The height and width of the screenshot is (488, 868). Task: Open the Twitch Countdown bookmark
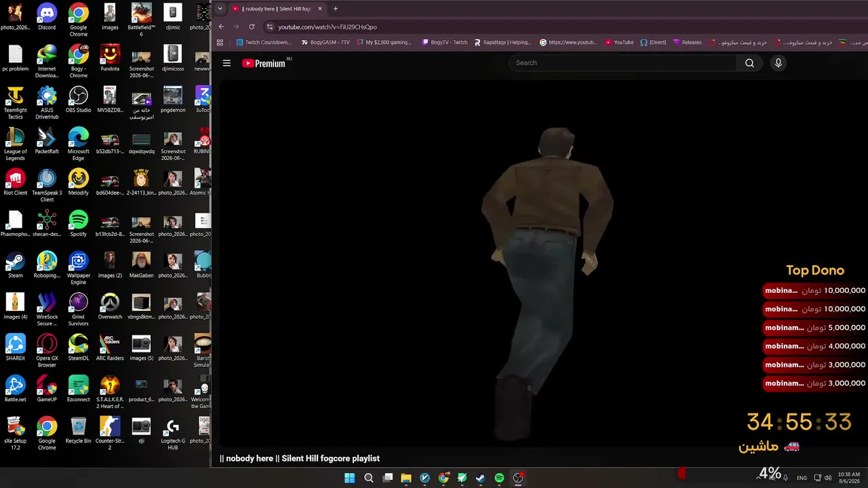coord(263,42)
